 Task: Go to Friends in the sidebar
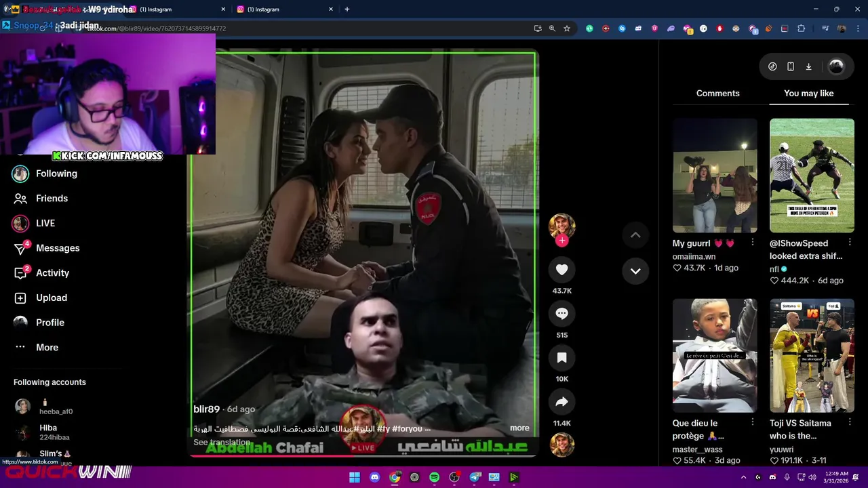[x=41, y=199]
